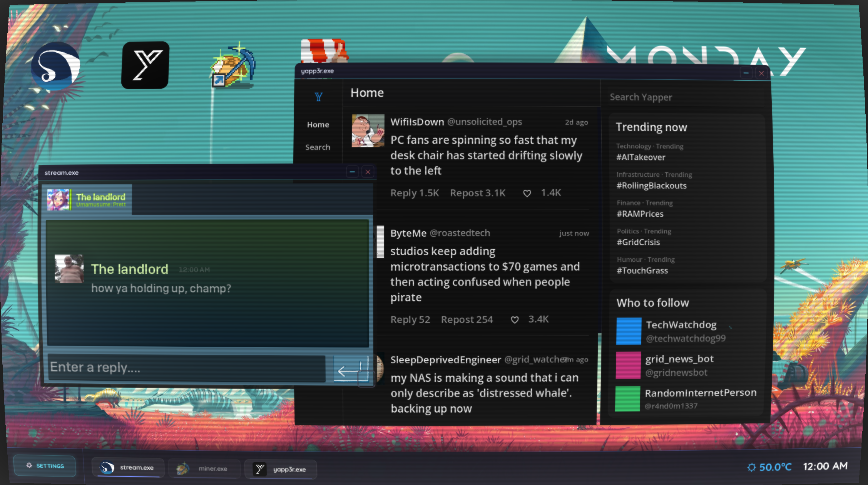
Task: Click the temperature gauge icon in taskbar
Action: click(751, 467)
